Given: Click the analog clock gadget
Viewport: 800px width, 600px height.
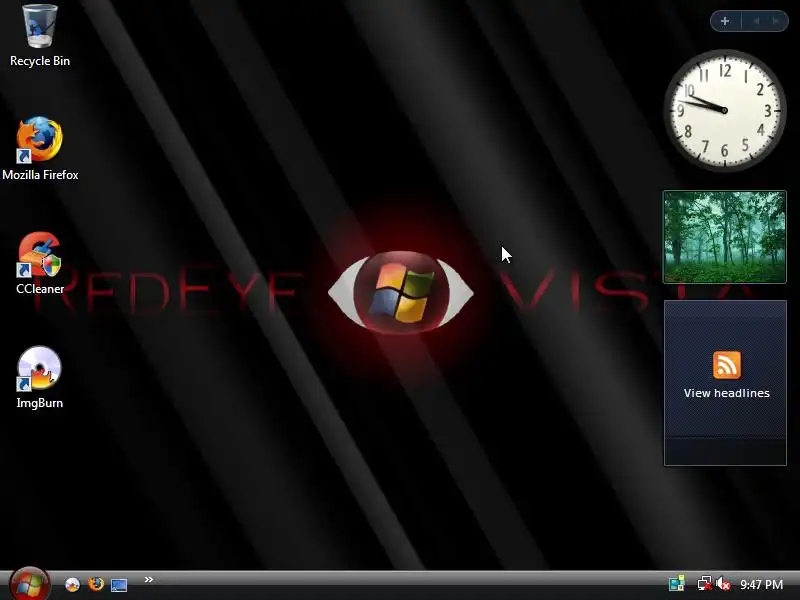Looking at the screenshot, I should click(724, 110).
